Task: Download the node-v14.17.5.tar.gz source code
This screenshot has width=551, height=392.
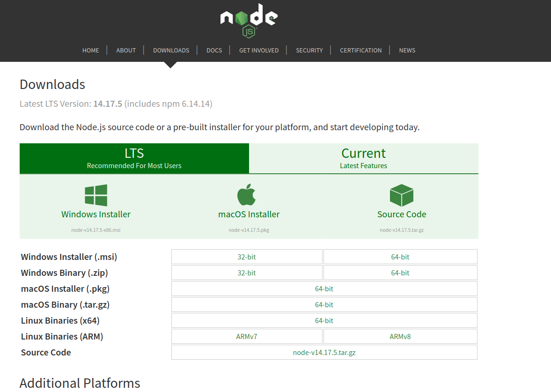Action: (324, 352)
